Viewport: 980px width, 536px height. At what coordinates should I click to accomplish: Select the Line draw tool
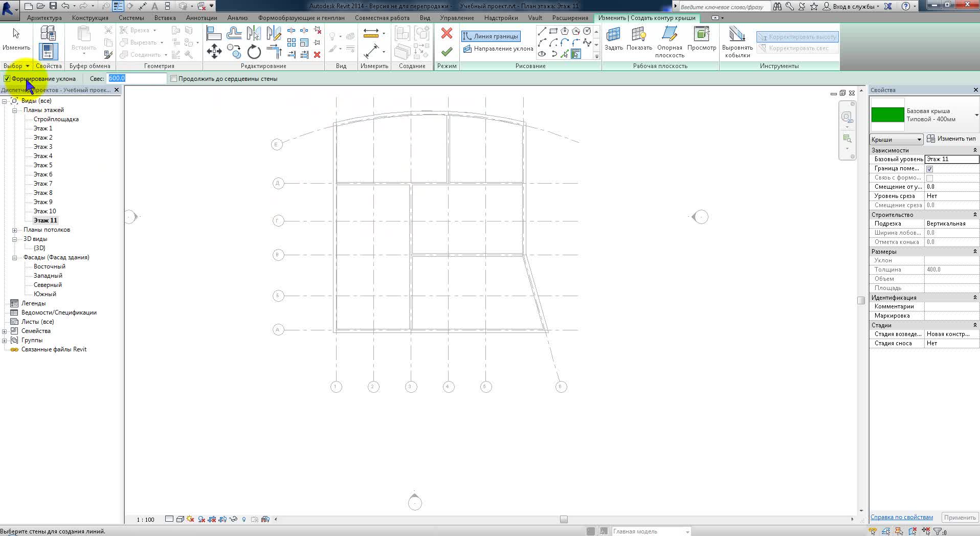tap(542, 31)
